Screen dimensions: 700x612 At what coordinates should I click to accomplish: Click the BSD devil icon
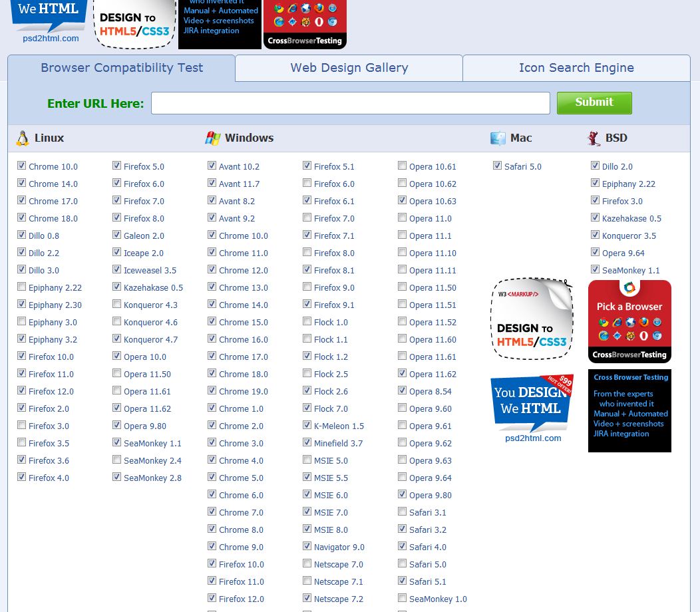coord(594,138)
